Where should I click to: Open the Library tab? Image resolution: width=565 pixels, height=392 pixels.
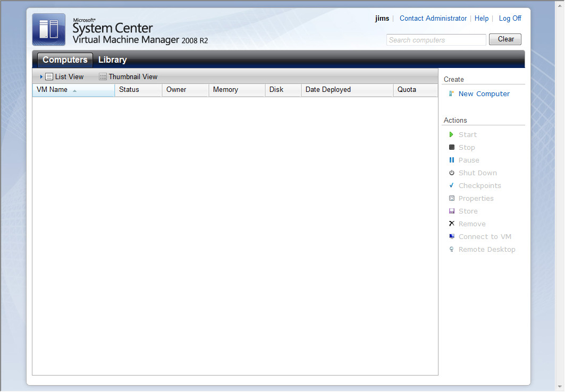112,60
